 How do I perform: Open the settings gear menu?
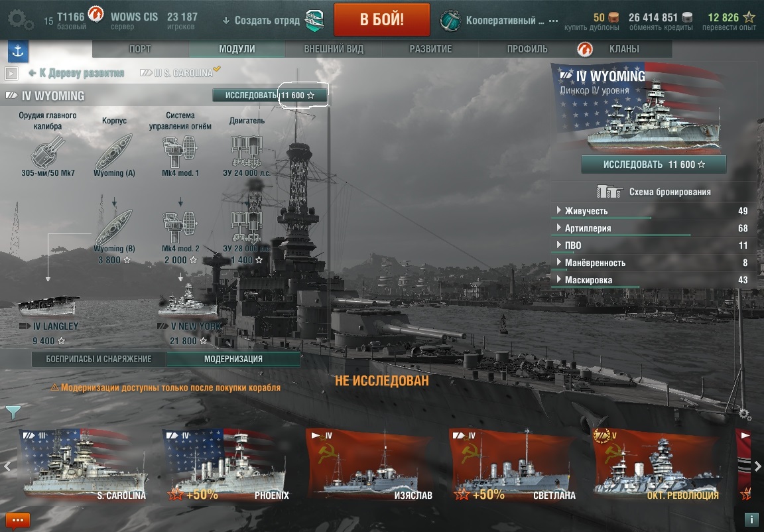pos(20,20)
